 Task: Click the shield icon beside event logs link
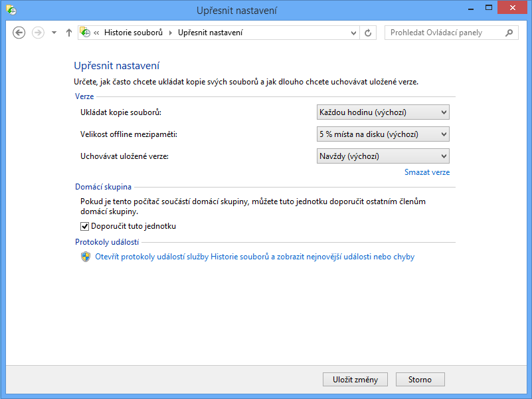85,257
